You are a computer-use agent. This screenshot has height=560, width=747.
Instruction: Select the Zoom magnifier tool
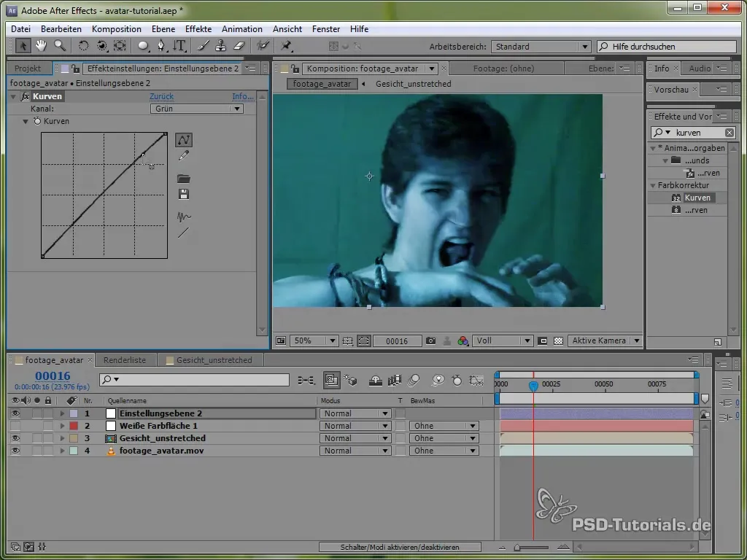coord(59,45)
